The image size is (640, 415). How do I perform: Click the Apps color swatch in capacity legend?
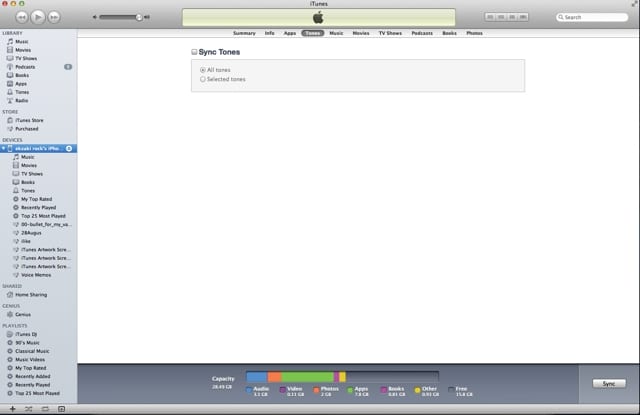pyautogui.click(x=350, y=391)
